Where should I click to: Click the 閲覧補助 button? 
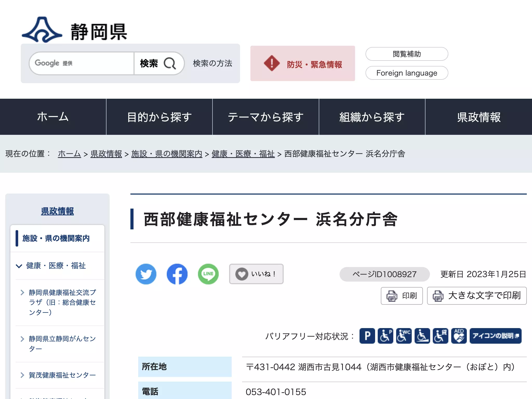point(407,54)
